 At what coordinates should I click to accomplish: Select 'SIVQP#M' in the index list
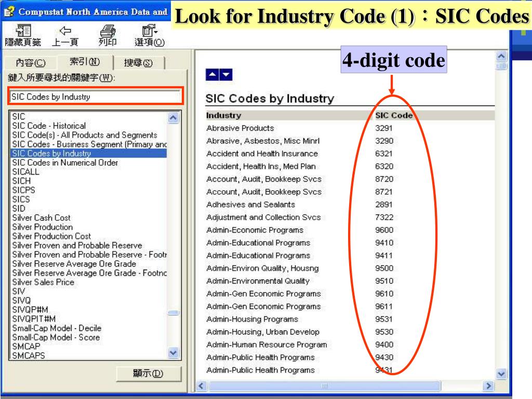[30, 310]
